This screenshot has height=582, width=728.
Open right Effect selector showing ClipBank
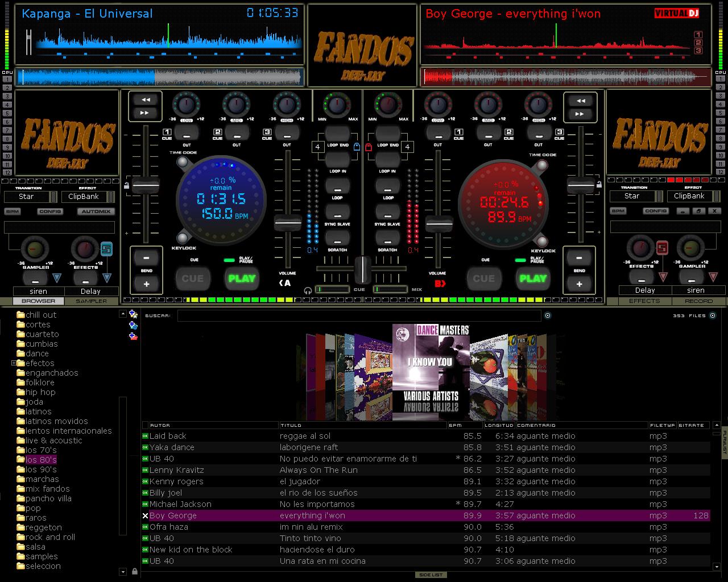point(693,196)
